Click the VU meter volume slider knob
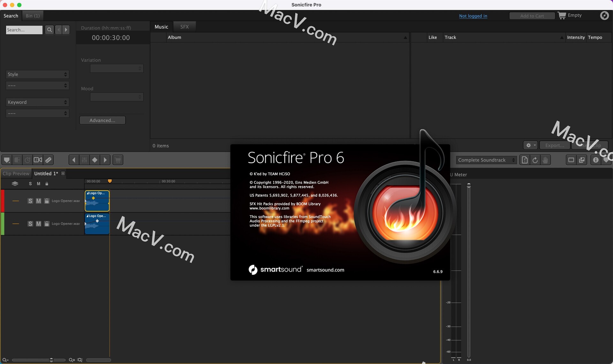The image size is (613, 364). pos(469,185)
